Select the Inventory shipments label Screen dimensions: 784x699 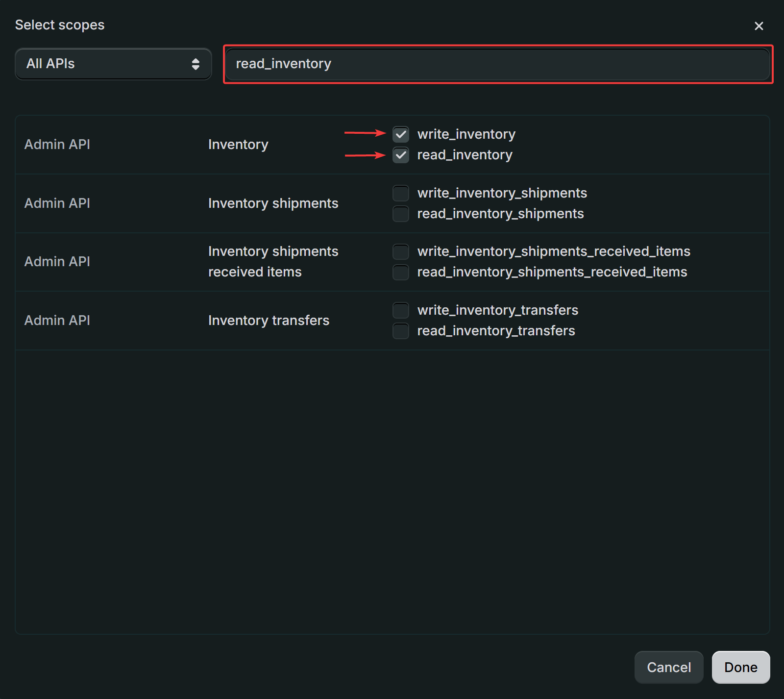[x=273, y=203]
